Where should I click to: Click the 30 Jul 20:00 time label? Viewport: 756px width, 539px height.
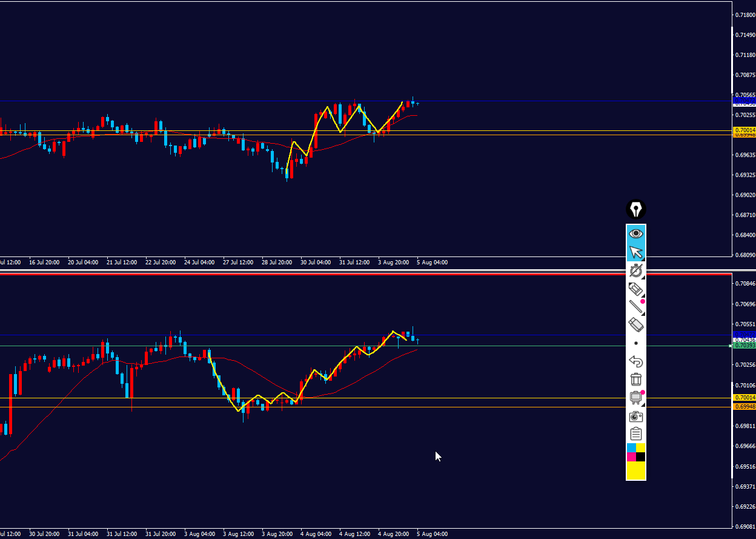click(44, 534)
